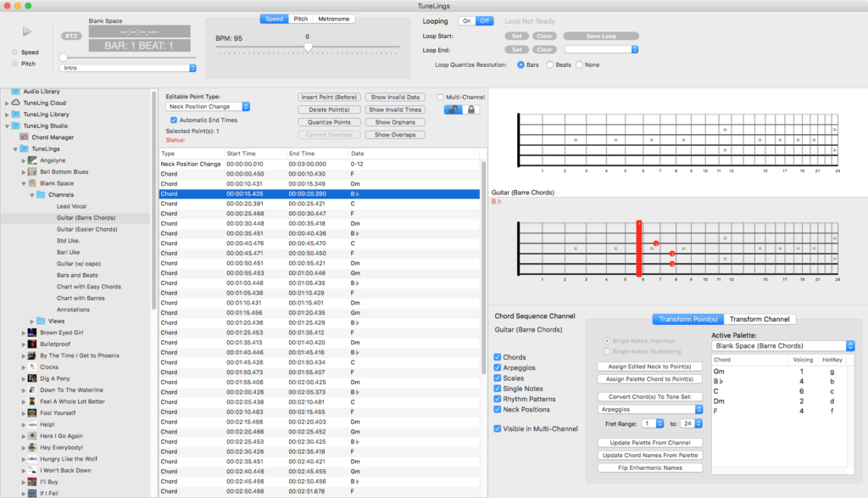Click the Show Overlaps button
Image resolution: width=868 pixels, height=498 pixels.
395,135
